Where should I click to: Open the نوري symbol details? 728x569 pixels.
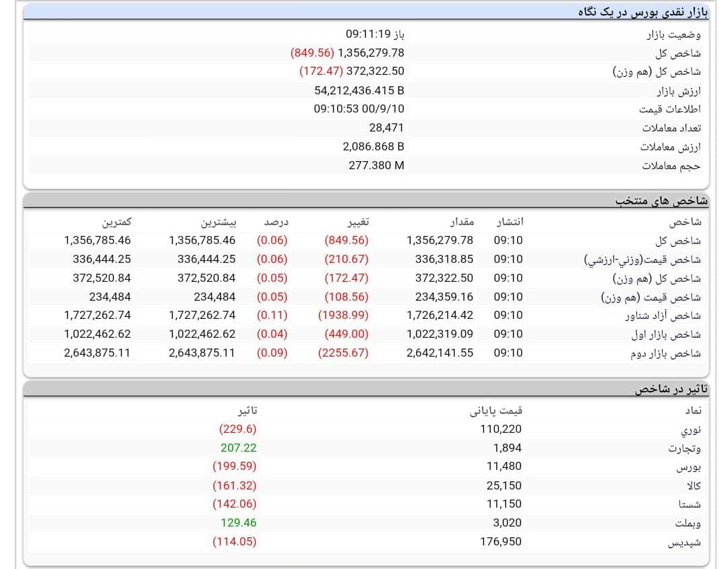point(689,429)
